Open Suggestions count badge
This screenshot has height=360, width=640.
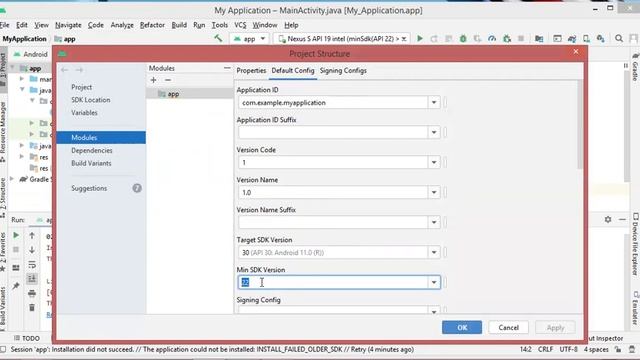tap(137, 188)
